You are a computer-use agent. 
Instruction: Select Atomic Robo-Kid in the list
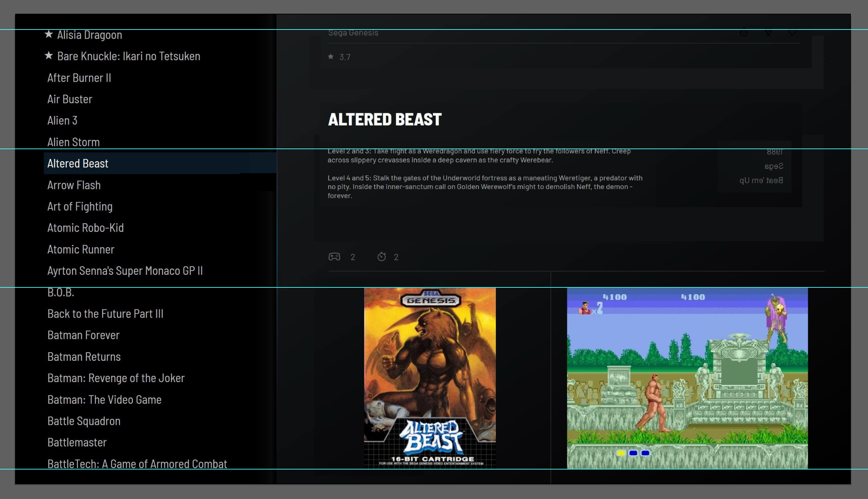(85, 228)
